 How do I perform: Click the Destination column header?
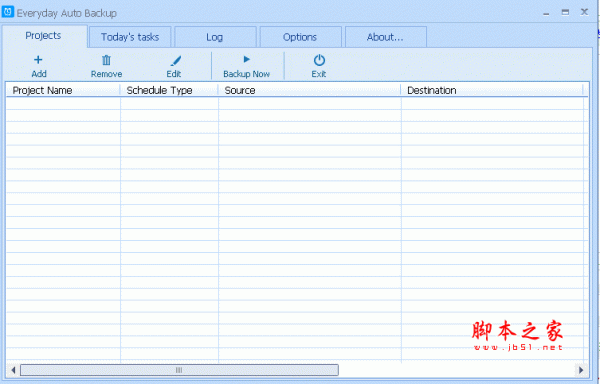click(x=492, y=90)
